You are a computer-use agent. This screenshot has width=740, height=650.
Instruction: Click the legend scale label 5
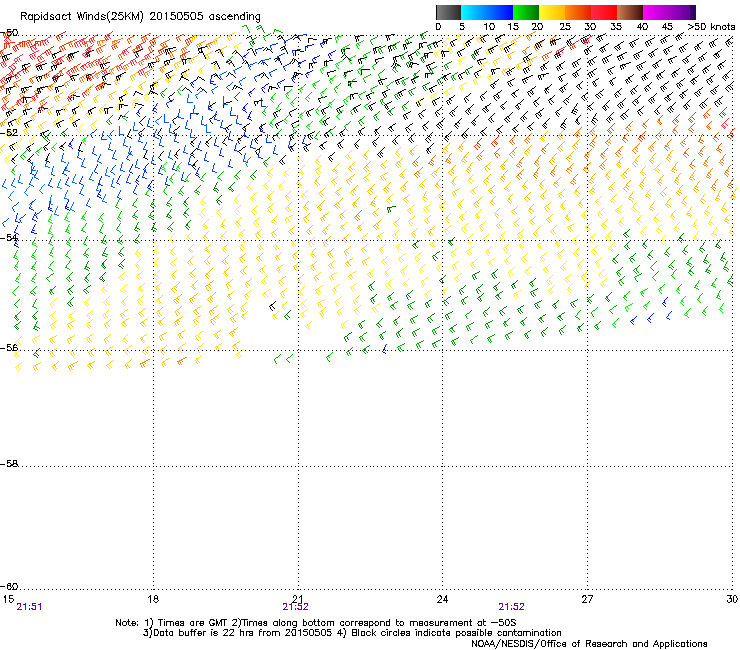point(462,27)
